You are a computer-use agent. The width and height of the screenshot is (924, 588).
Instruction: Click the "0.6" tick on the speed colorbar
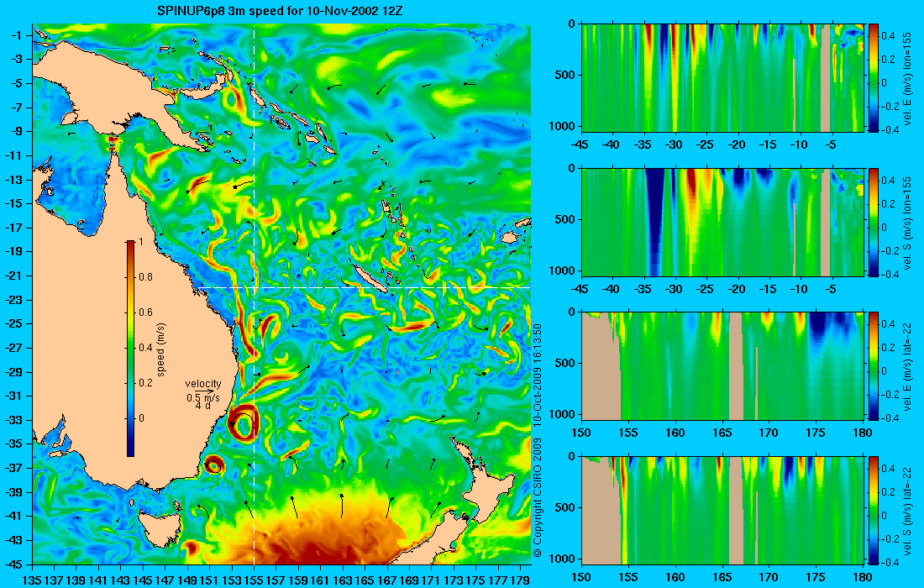[145, 312]
